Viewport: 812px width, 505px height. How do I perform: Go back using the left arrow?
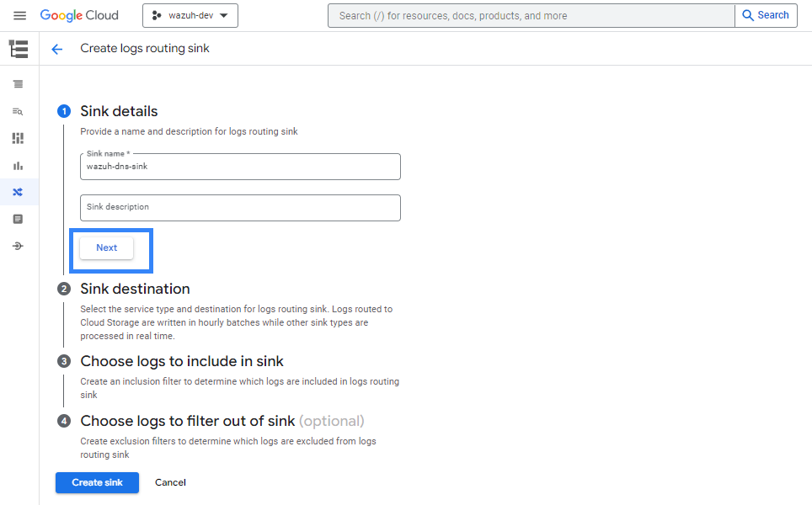click(x=57, y=49)
